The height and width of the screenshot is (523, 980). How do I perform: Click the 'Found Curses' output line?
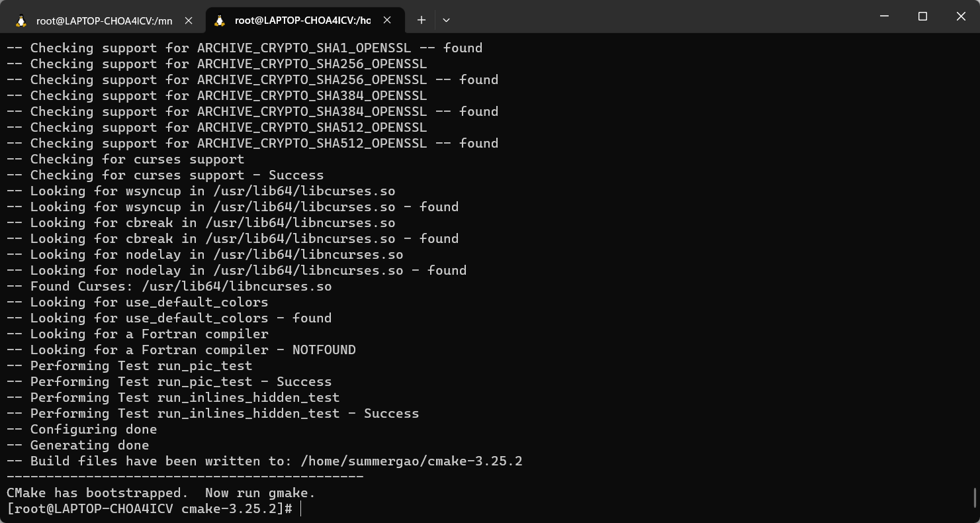pos(169,286)
